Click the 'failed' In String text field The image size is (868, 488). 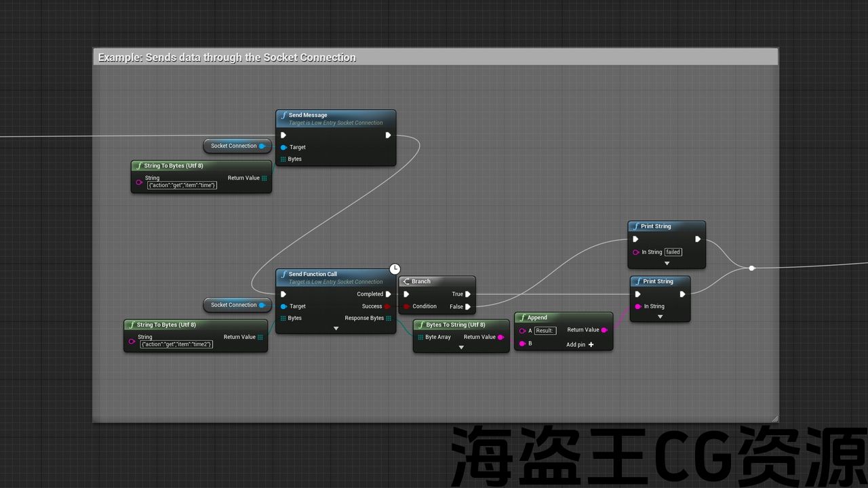pos(673,252)
